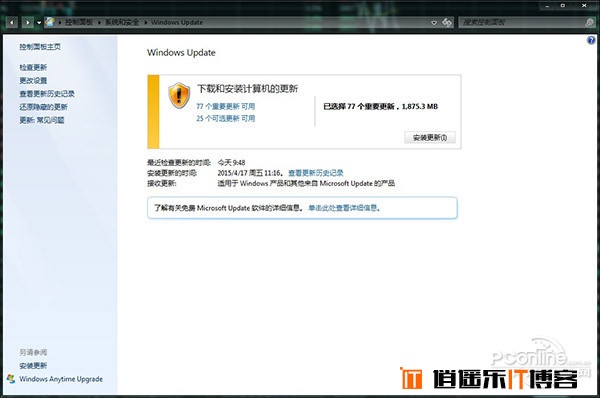600x398 pixels.
Task: Open the 25 个可选更新 可用 link
Action: 225,119
